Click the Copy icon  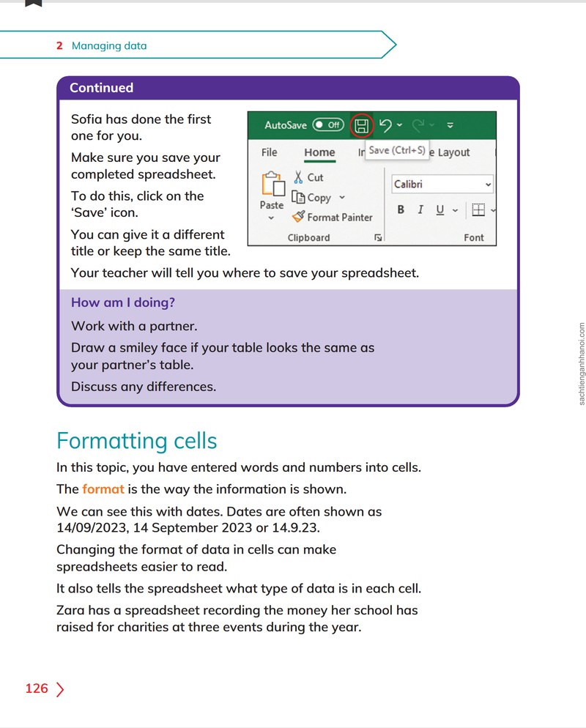tap(297, 197)
